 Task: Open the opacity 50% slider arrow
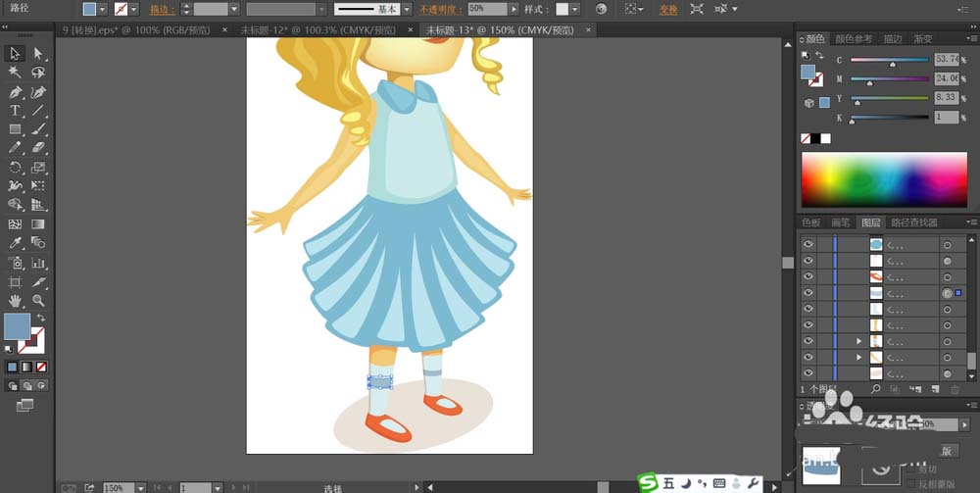click(514, 10)
